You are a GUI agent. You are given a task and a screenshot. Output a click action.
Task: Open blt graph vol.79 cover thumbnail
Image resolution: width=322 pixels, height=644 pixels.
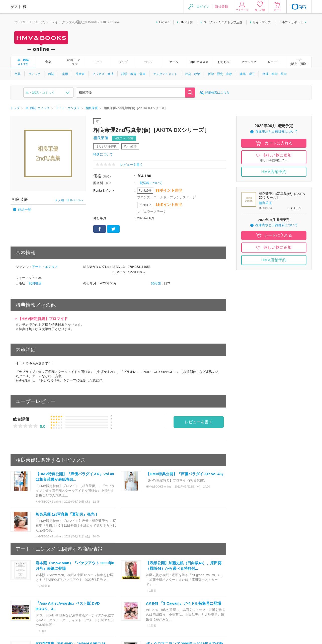point(131,570)
